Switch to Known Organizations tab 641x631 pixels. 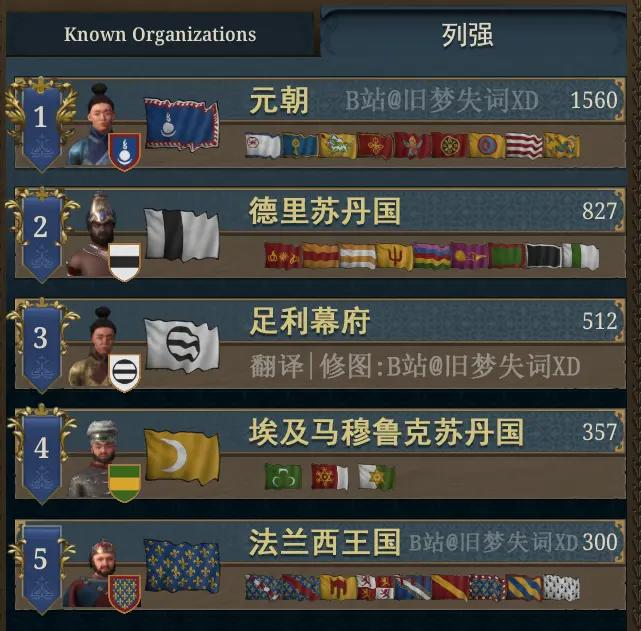tap(160, 34)
